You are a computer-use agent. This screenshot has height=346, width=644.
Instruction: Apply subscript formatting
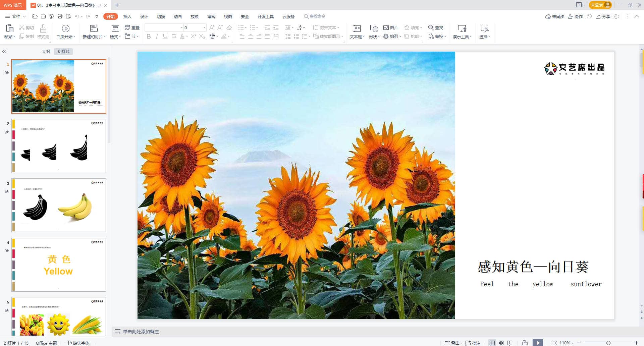coord(202,36)
